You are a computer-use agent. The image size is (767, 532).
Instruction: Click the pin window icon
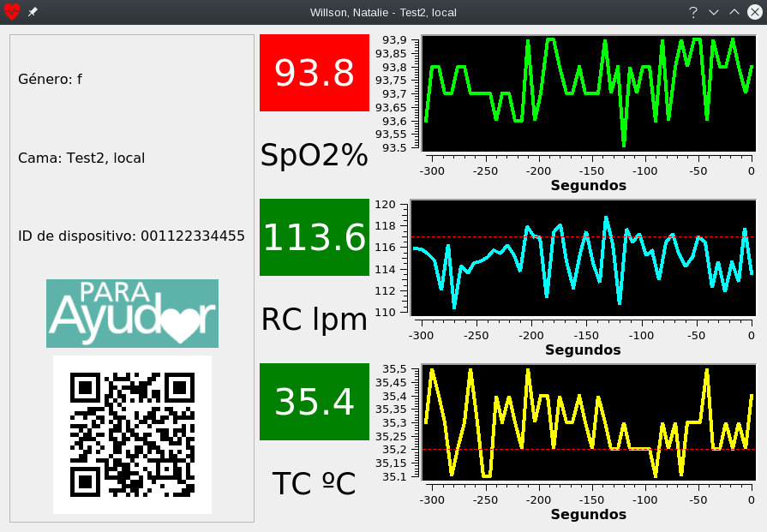(x=33, y=12)
